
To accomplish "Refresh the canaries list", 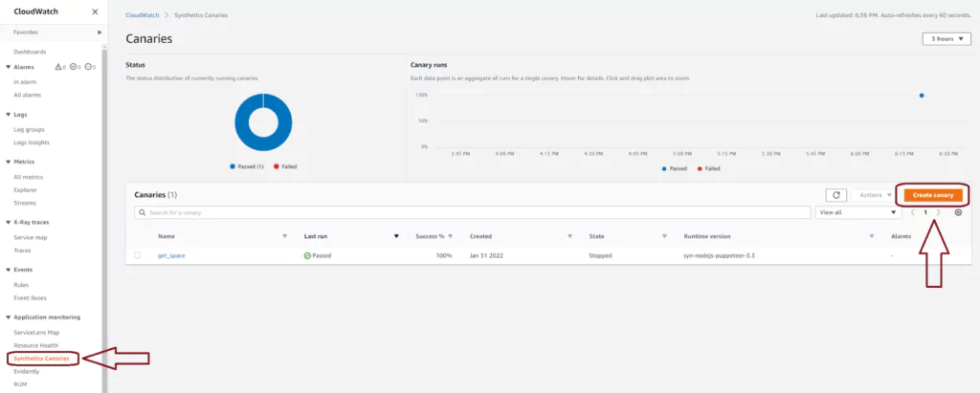I will point(836,196).
